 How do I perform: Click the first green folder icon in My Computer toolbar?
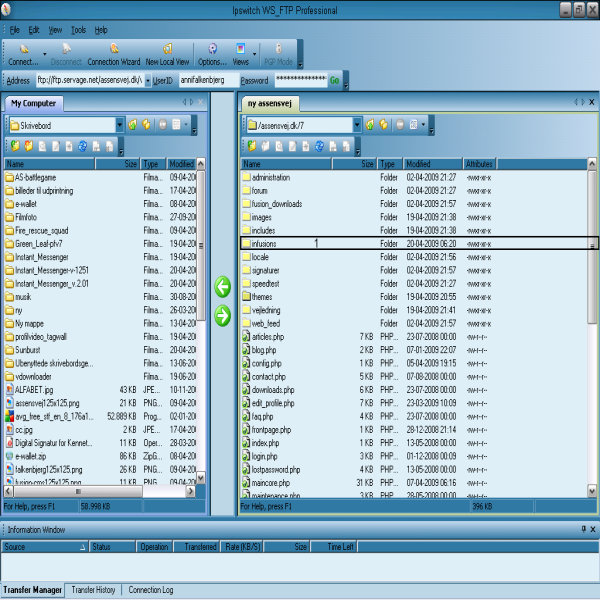tap(15, 146)
